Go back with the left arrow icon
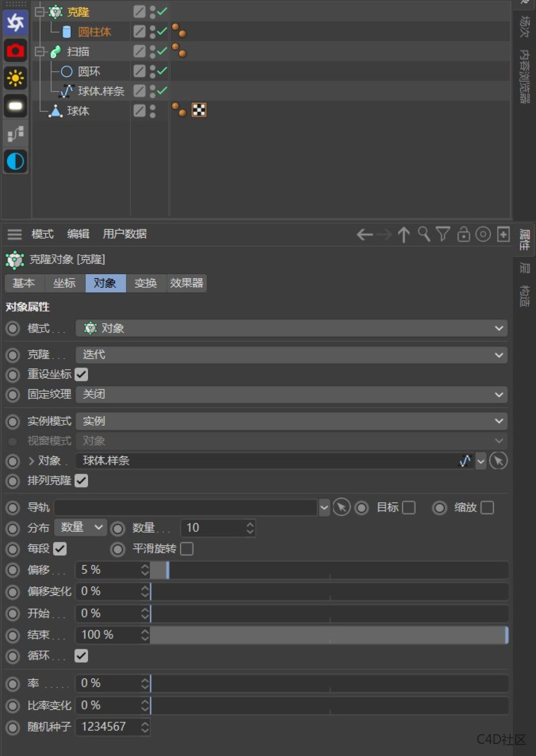This screenshot has width=536, height=756. click(x=365, y=234)
